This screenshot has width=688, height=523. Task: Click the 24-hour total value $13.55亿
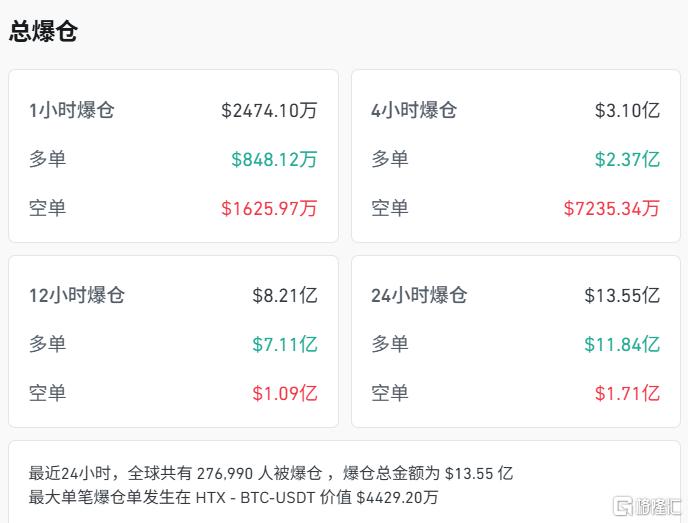point(622,295)
